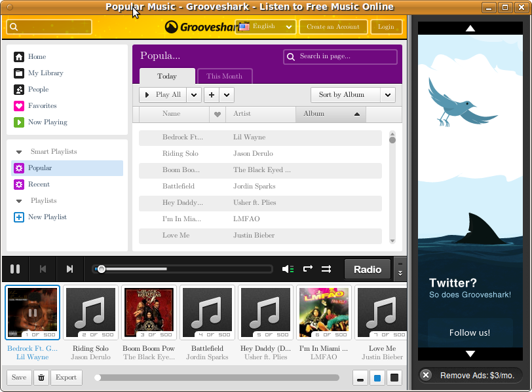Click the playback seek bar
This screenshot has width=532, height=392.
click(x=183, y=270)
